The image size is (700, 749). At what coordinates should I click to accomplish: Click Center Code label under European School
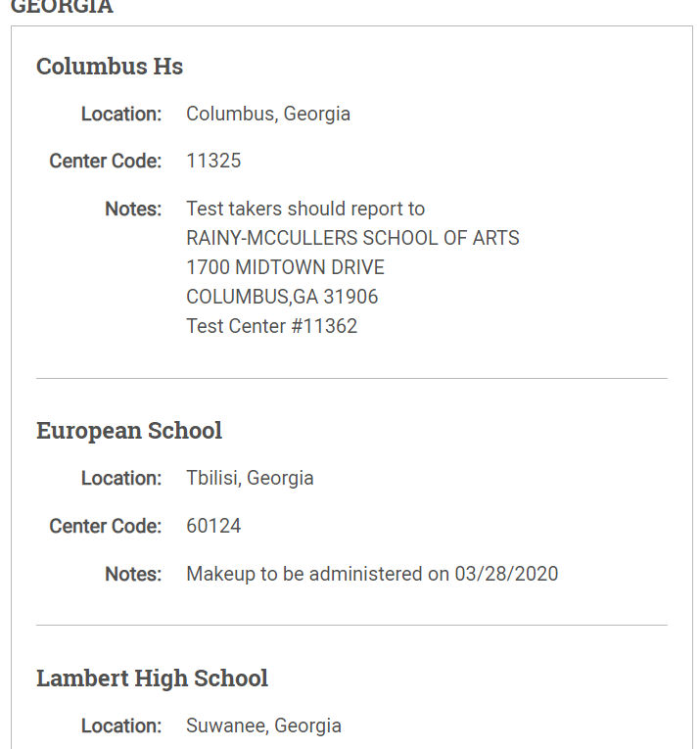[105, 527]
